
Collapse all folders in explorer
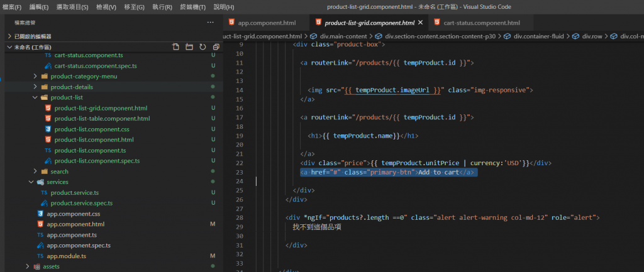216,47
